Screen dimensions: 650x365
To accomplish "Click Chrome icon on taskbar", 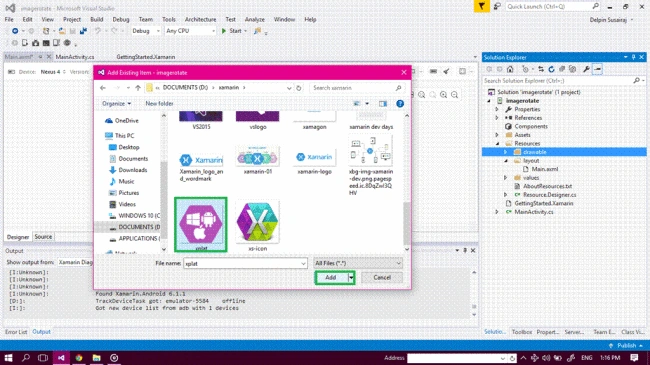I will 79,358.
